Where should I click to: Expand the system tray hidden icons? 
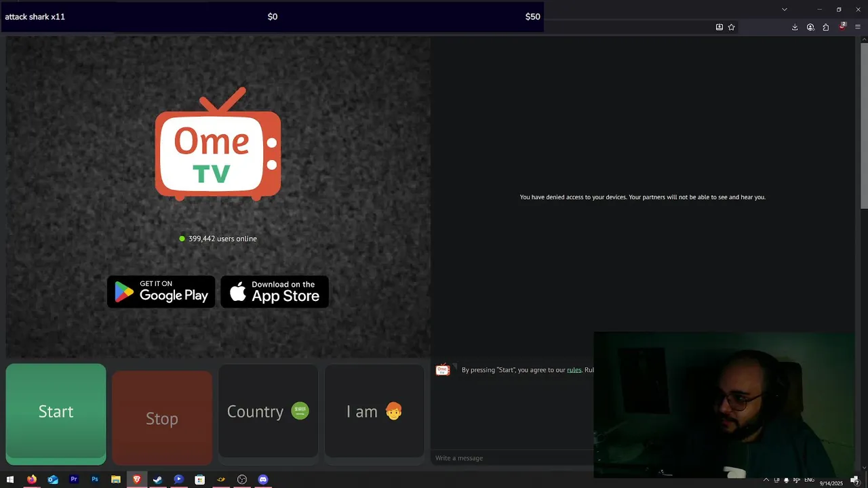tap(766, 480)
